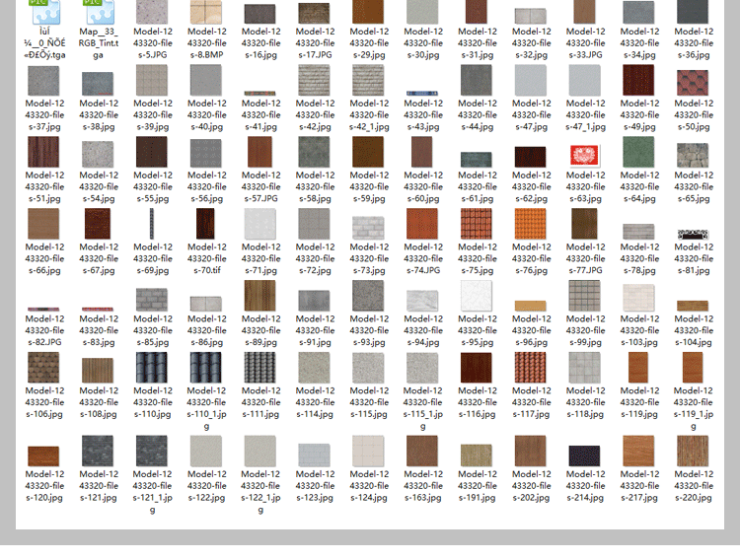Select the files-63.jpg red patterned texture

[585, 154]
